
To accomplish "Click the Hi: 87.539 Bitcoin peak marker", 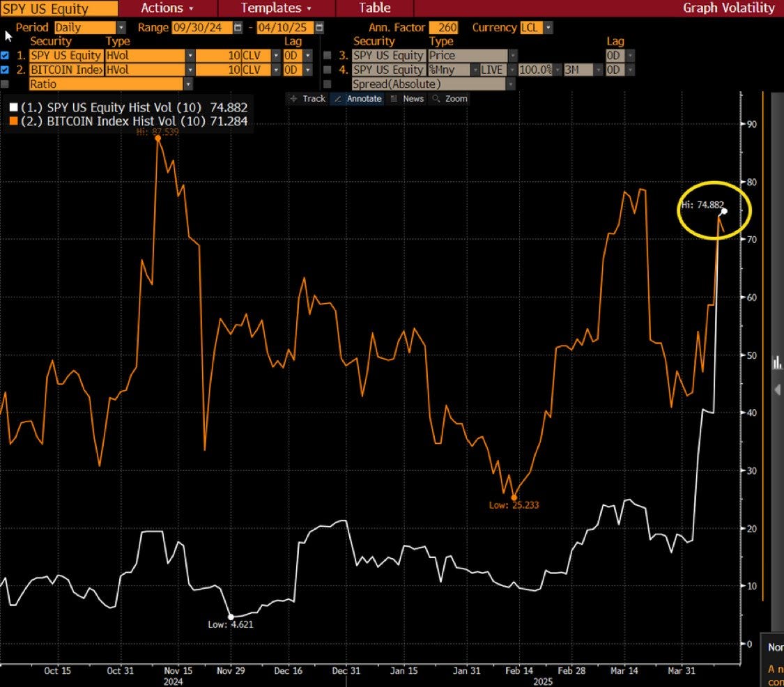I will [158, 139].
